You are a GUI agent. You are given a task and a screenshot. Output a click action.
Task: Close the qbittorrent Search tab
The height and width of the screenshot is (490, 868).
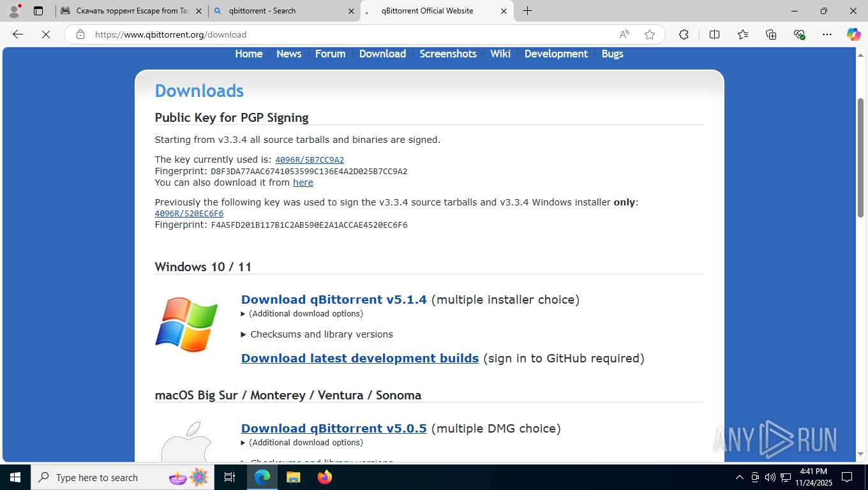pyautogui.click(x=351, y=11)
